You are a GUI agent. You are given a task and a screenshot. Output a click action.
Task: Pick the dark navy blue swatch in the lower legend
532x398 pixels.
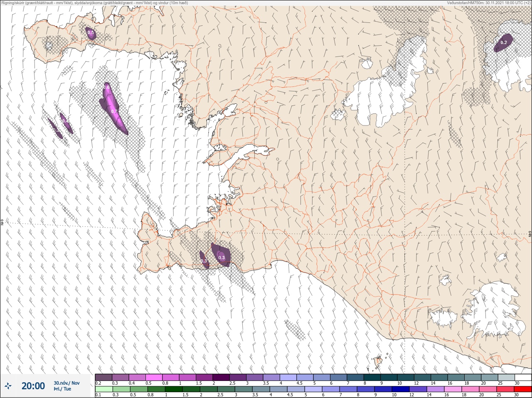(x=401, y=389)
